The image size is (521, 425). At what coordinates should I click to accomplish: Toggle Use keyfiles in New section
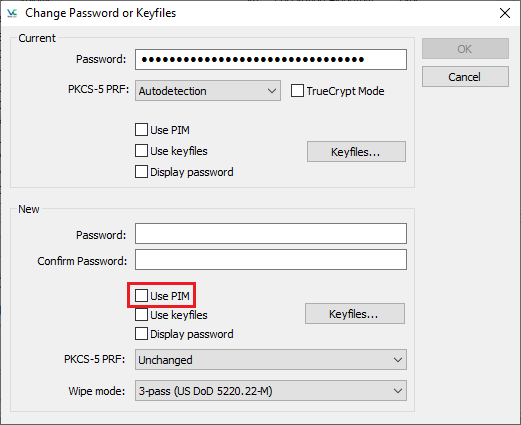pyautogui.click(x=141, y=315)
